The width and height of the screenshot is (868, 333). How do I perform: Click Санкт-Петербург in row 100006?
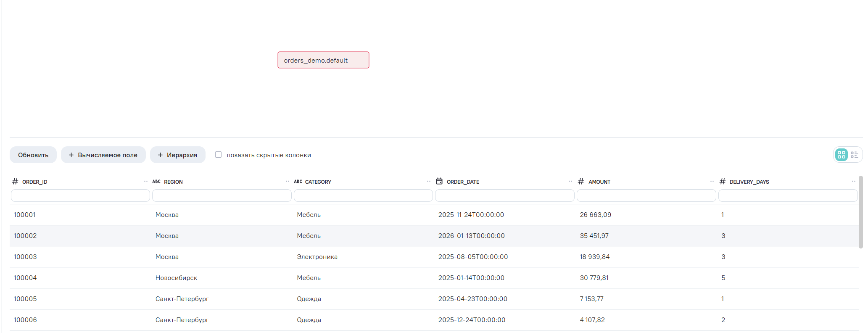182,320
